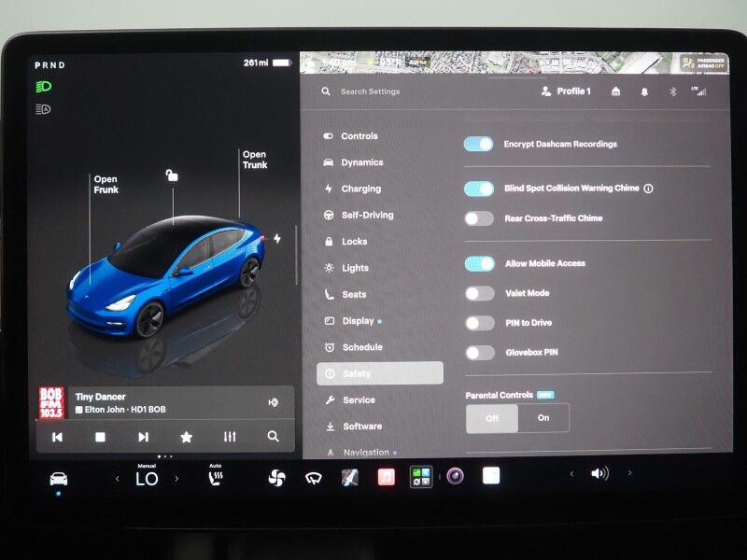
Task: Toggle headlights high beam indicator icon
Action: tap(43, 87)
